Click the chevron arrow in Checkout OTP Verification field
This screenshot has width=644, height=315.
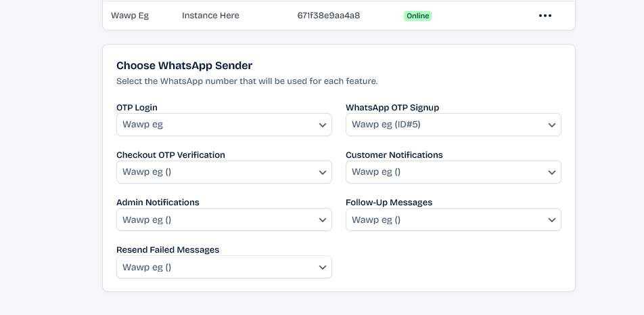[x=323, y=173]
